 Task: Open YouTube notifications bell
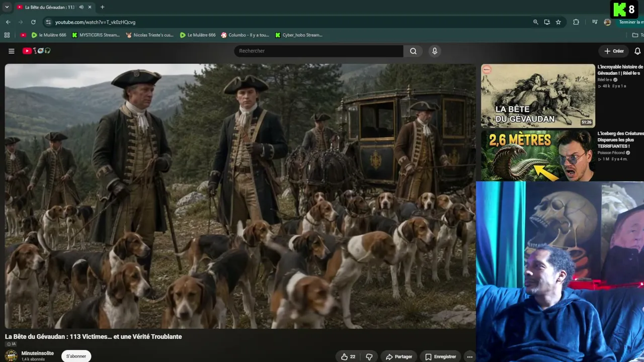coord(637,51)
